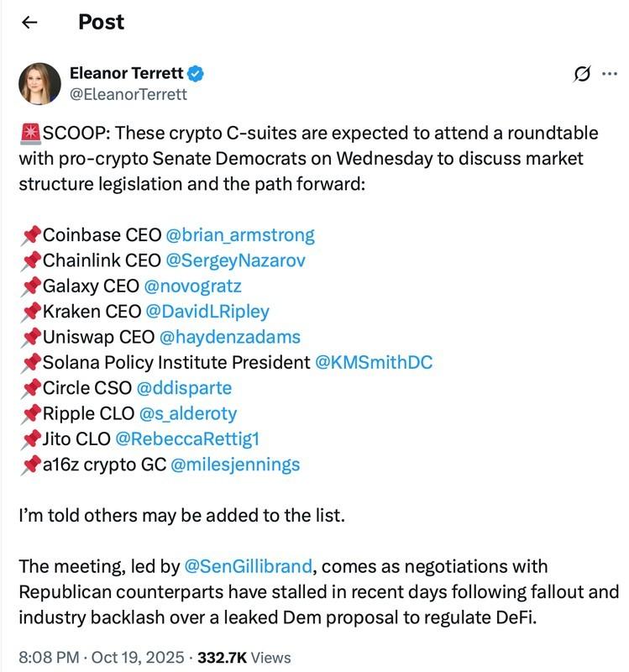This screenshot has height=672, width=629.
Task: Visit the @novogratz profile link
Action: (193, 286)
